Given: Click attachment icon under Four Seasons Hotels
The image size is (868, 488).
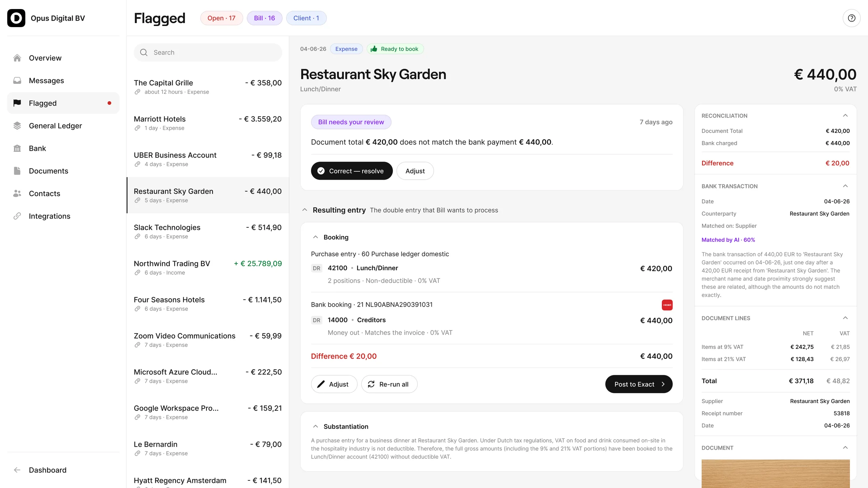Looking at the screenshot, I should coord(137,309).
